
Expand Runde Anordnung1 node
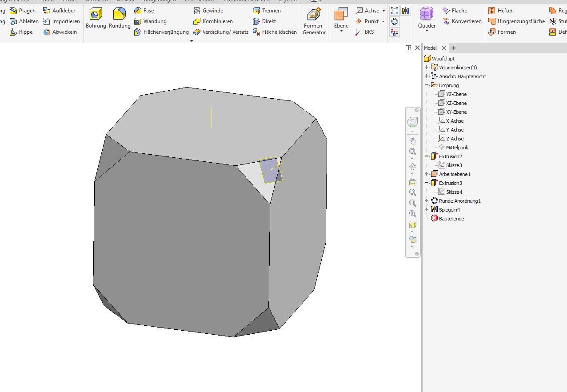427,201
